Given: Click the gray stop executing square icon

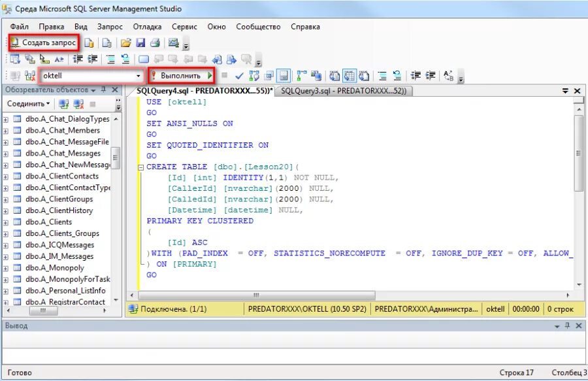Looking at the screenshot, I should click(224, 75).
